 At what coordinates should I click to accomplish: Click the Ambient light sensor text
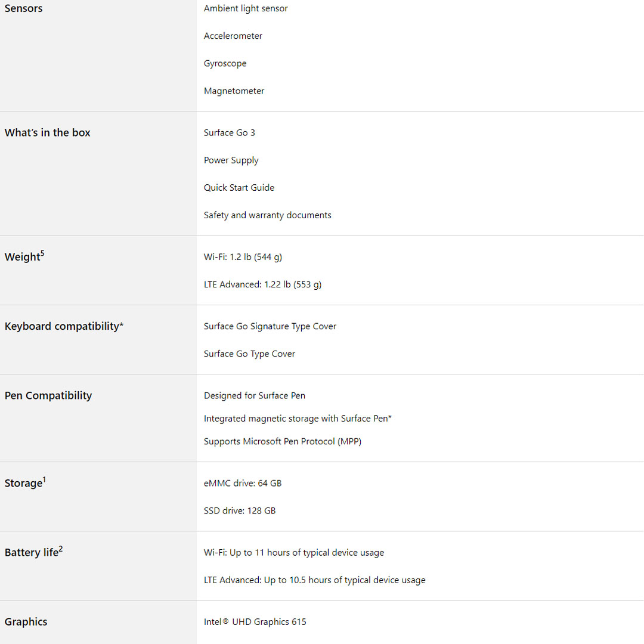(x=246, y=8)
